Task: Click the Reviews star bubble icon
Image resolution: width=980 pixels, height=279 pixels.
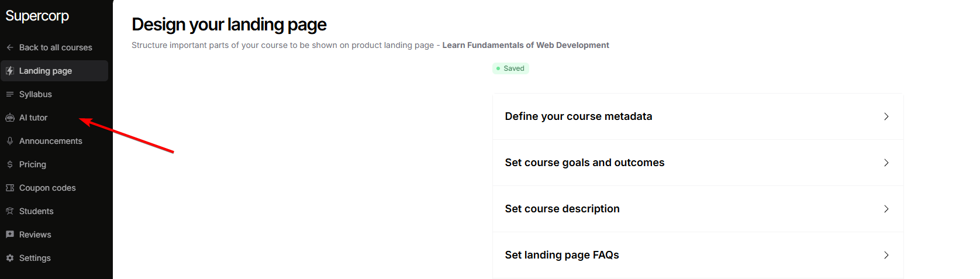Action: click(x=10, y=235)
